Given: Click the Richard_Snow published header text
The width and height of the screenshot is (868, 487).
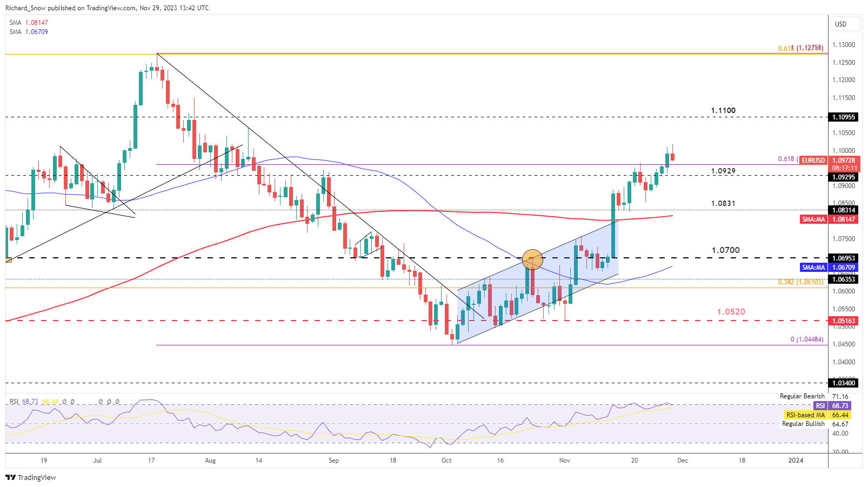Looking at the screenshot, I should coord(107,8).
